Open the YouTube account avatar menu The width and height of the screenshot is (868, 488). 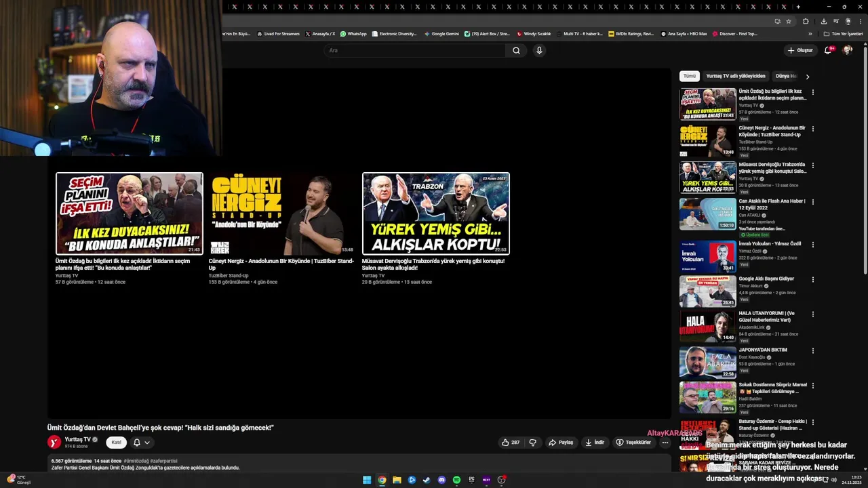[x=847, y=50]
